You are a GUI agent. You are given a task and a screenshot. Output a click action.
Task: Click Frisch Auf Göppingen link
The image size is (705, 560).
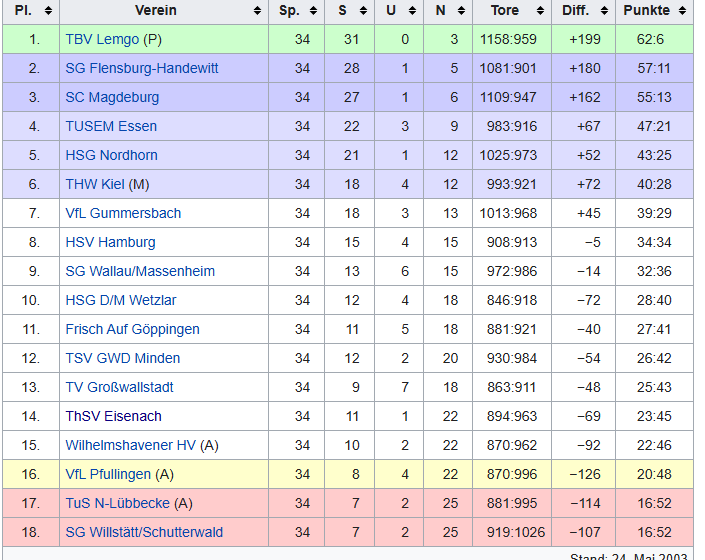pyautogui.click(x=132, y=329)
